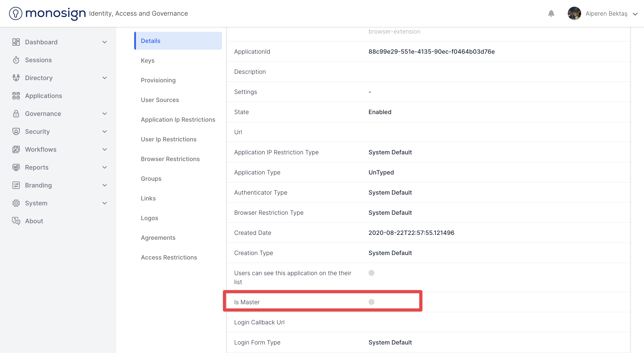Select the Browser Restrictions tab
Screen dimensions: 644x353
click(x=170, y=159)
